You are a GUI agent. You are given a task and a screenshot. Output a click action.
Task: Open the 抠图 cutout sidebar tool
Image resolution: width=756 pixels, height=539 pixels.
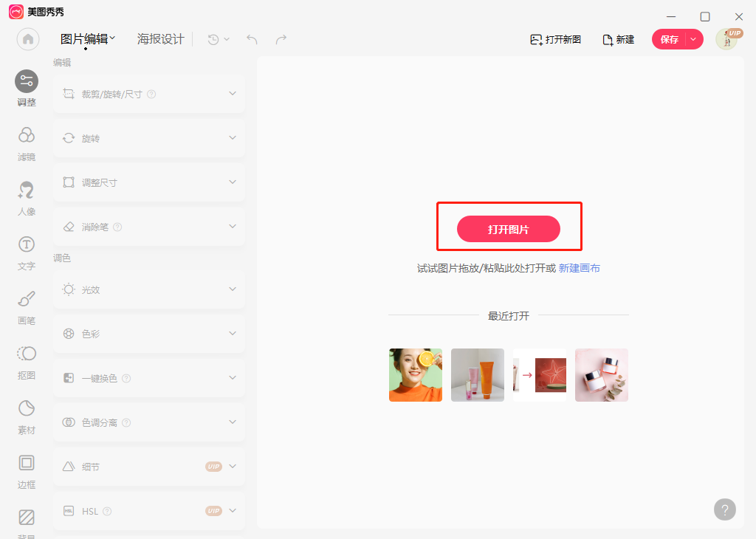[27, 362]
